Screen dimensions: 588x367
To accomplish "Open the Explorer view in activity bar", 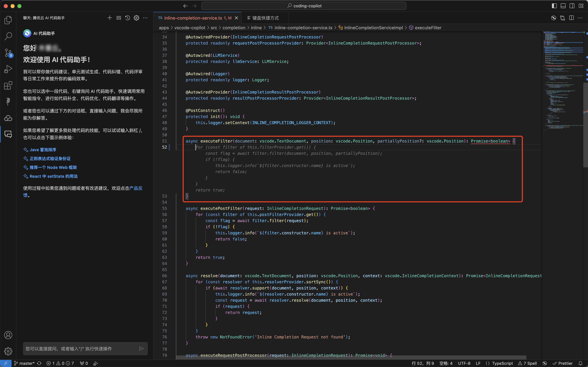I will coord(8,20).
